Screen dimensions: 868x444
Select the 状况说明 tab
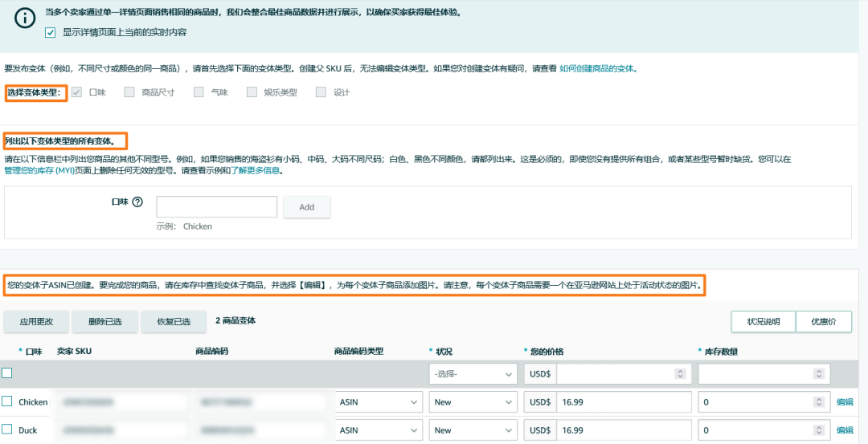(763, 321)
